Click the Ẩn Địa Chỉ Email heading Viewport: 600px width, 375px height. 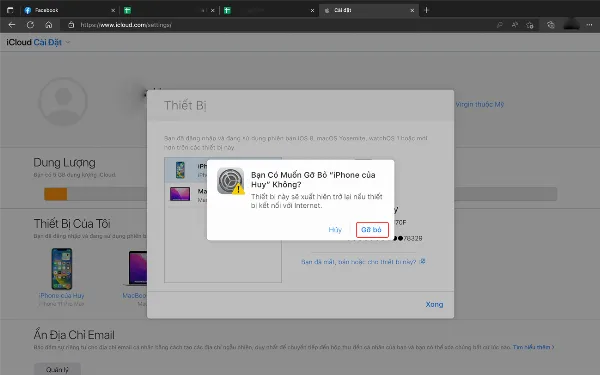[x=74, y=335]
